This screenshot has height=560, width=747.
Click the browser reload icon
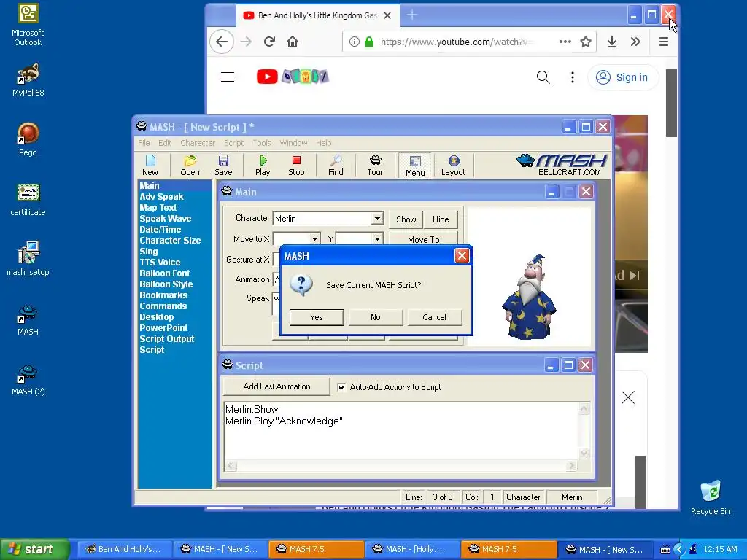pos(269,42)
